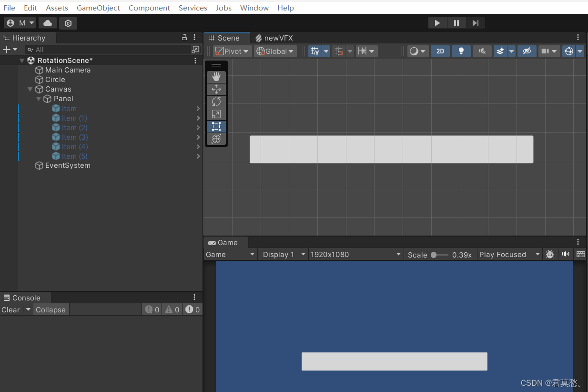Open the Scene camera settings dropdown
This screenshot has width=588, height=392.
pos(549,52)
